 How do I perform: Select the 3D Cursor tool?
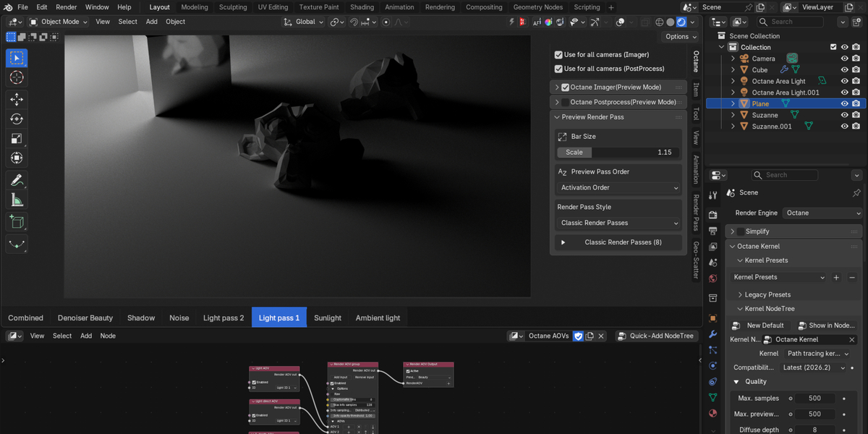(17, 77)
